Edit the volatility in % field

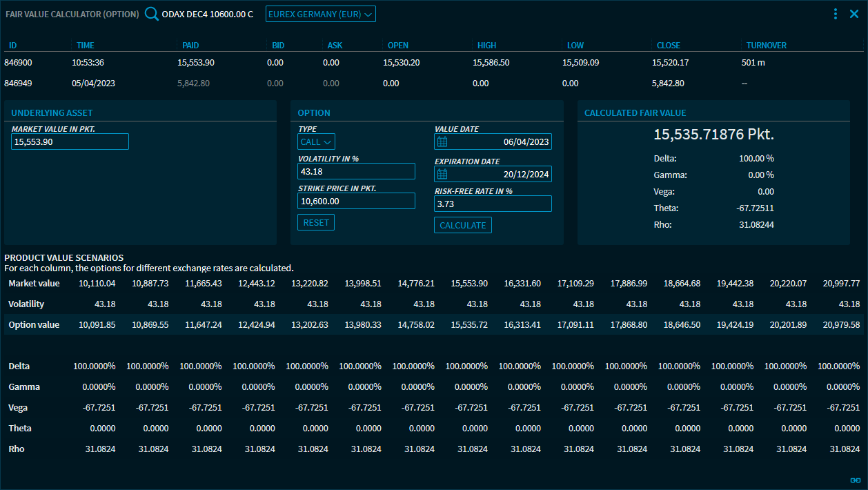pos(356,171)
